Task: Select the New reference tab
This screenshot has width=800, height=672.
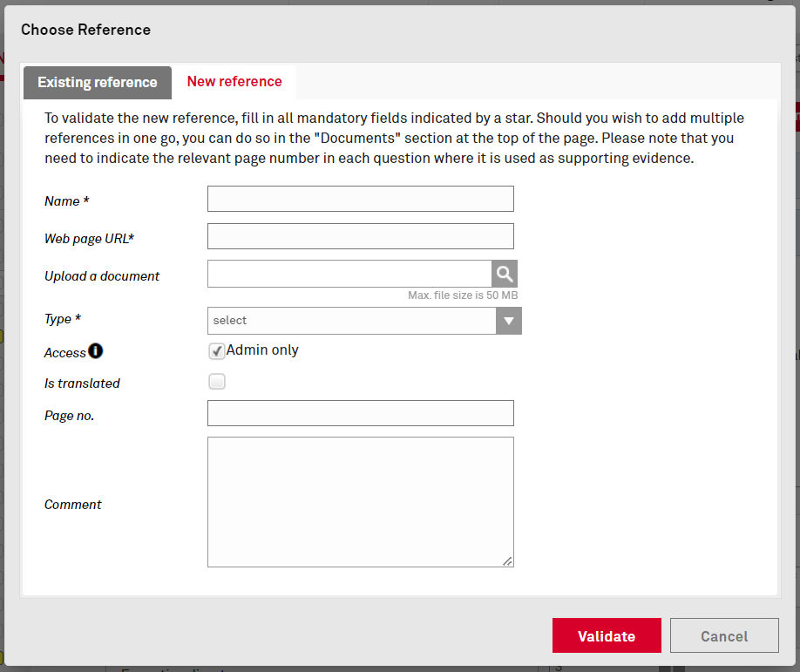Action: 234,82
